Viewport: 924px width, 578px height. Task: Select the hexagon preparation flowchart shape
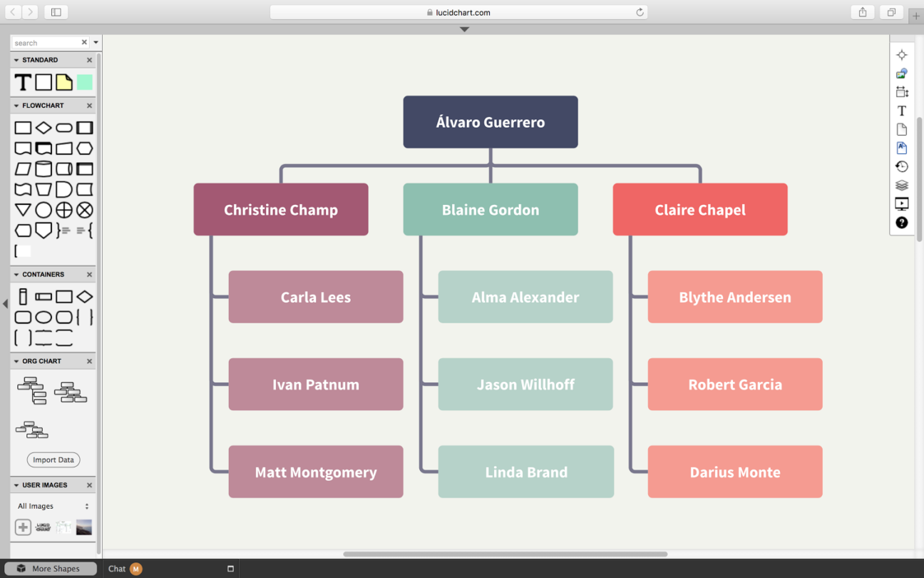[x=85, y=148]
